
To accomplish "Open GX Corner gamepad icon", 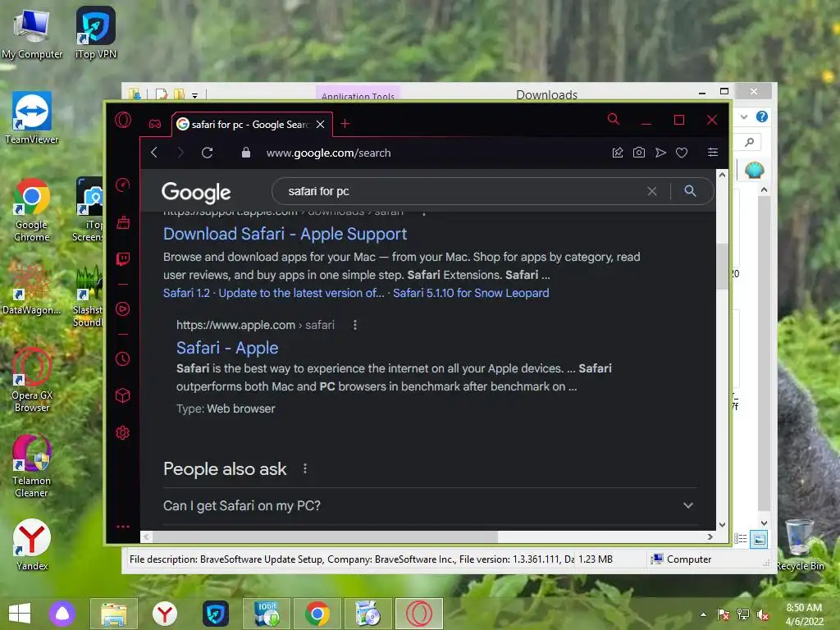I will [x=155, y=125].
